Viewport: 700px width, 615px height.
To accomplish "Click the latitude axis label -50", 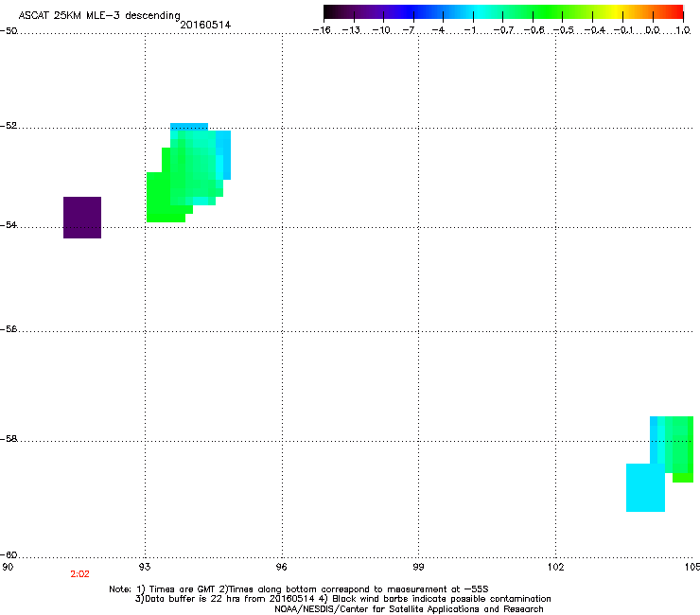I will click(x=9, y=31).
